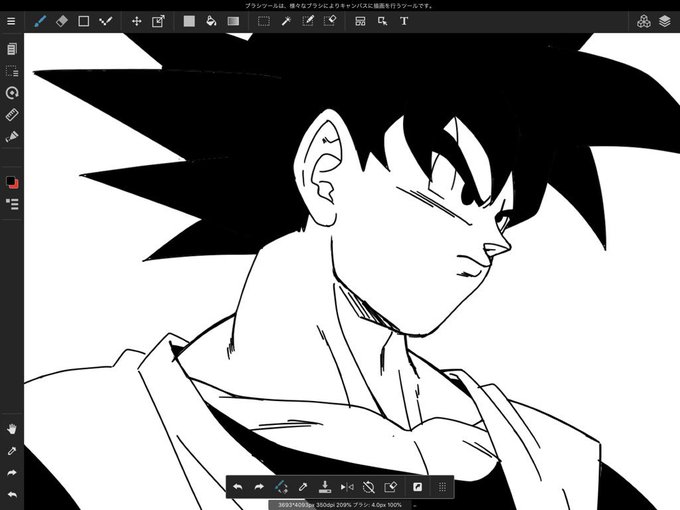
Task: Click the pen-and-triangle snap icon in sidebar
Action: click(x=12, y=137)
